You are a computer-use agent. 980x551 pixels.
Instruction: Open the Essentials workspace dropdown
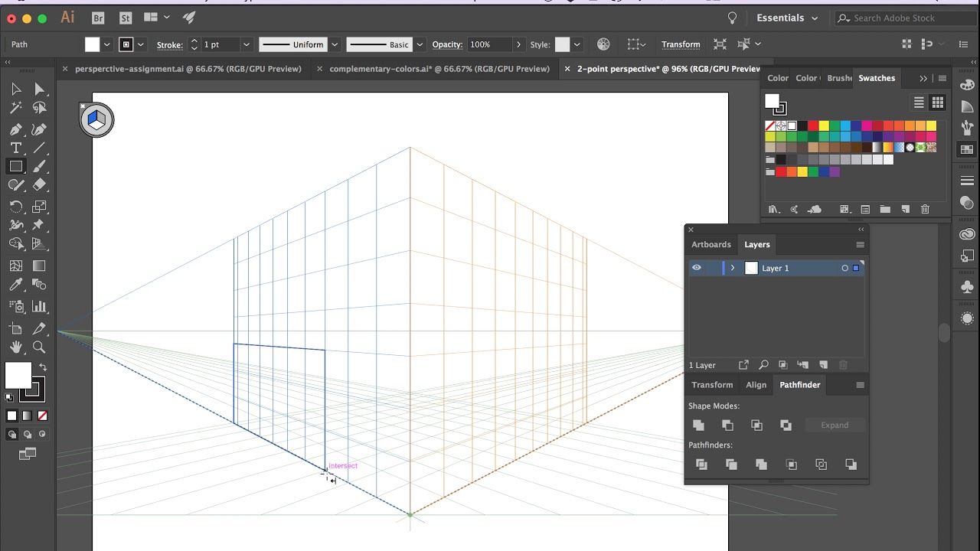(787, 18)
